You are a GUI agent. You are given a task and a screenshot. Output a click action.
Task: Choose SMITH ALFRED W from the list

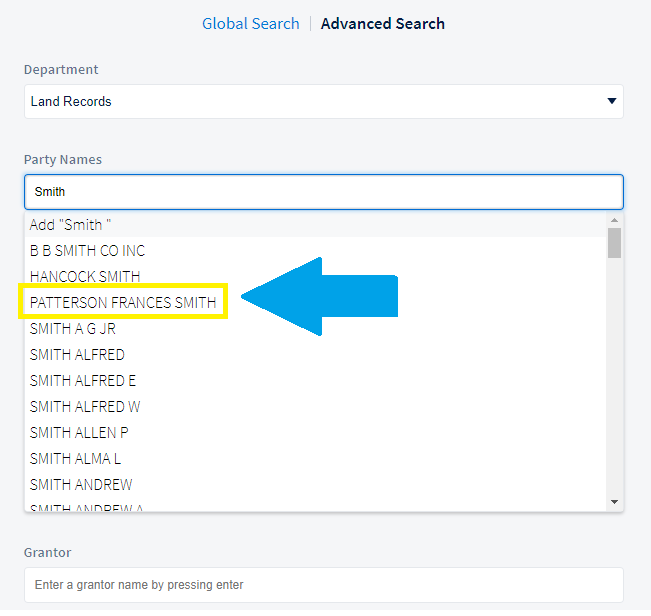click(x=85, y=406)
